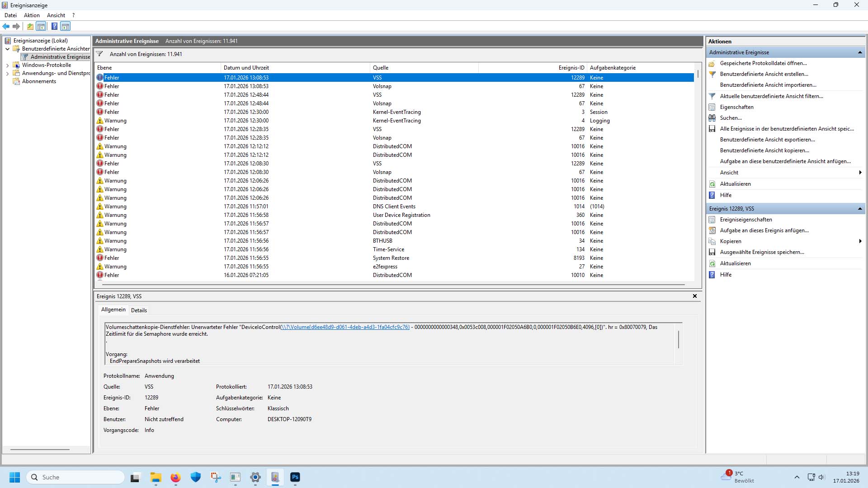Open Suchen binoculars action

(x=731, y=118)
